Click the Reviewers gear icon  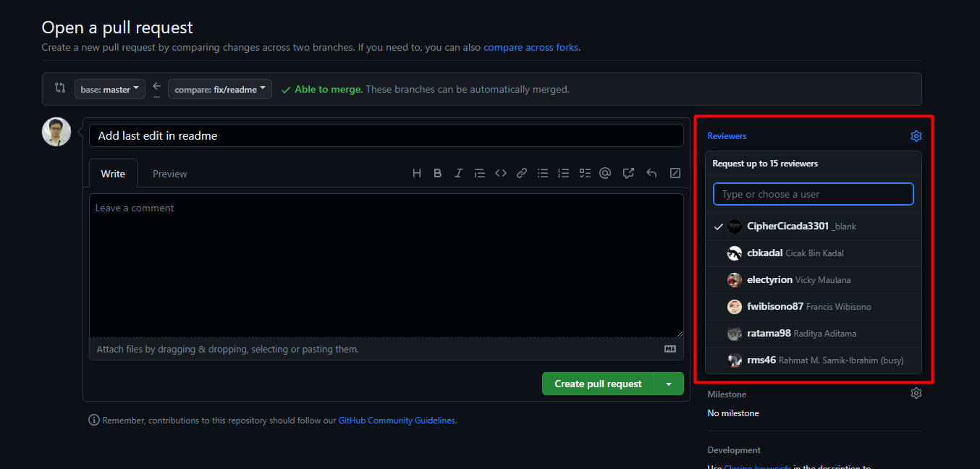coord(916,136)
